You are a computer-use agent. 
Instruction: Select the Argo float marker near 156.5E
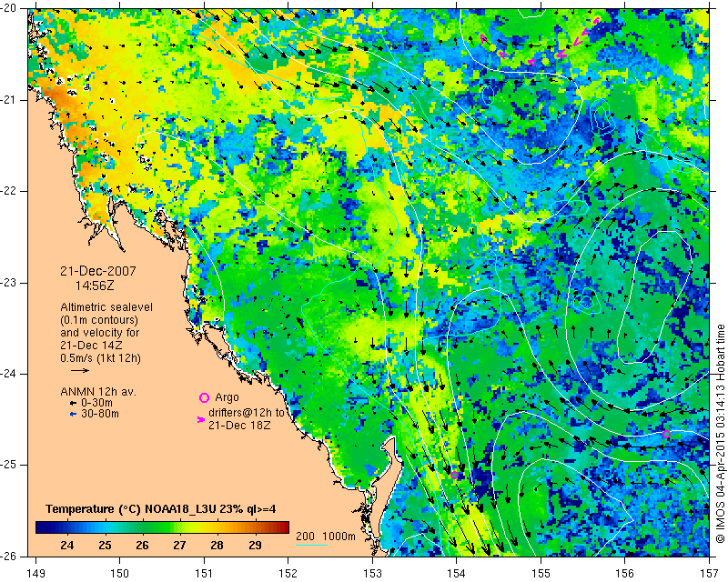[x=666, y=435]
